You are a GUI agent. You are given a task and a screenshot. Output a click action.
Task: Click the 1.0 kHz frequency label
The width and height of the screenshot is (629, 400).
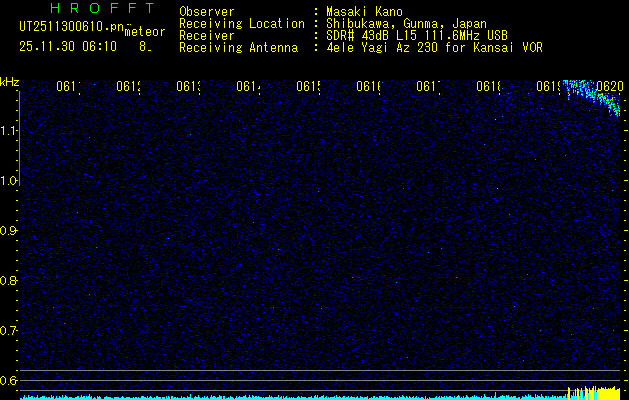[x=9, y=181]
